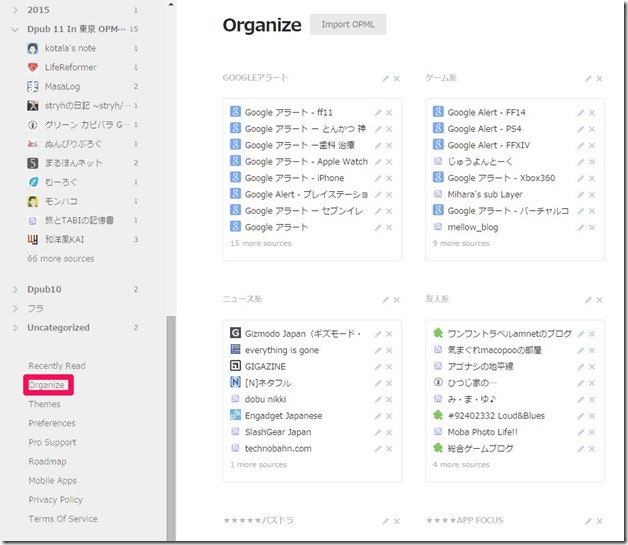Edit the Google アラート - ff11 source
The height and width of the screenshot is (545, 628).
tap(378, 113)
